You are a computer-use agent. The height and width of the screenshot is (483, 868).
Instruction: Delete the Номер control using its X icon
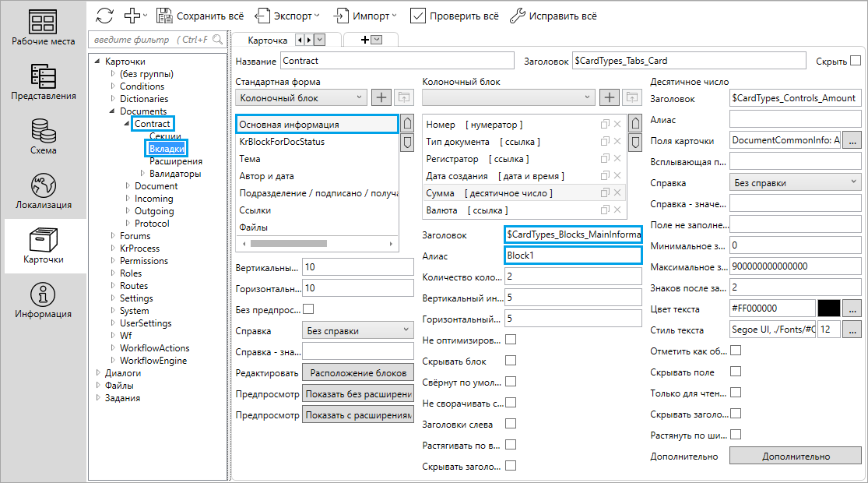pos(617,125)
